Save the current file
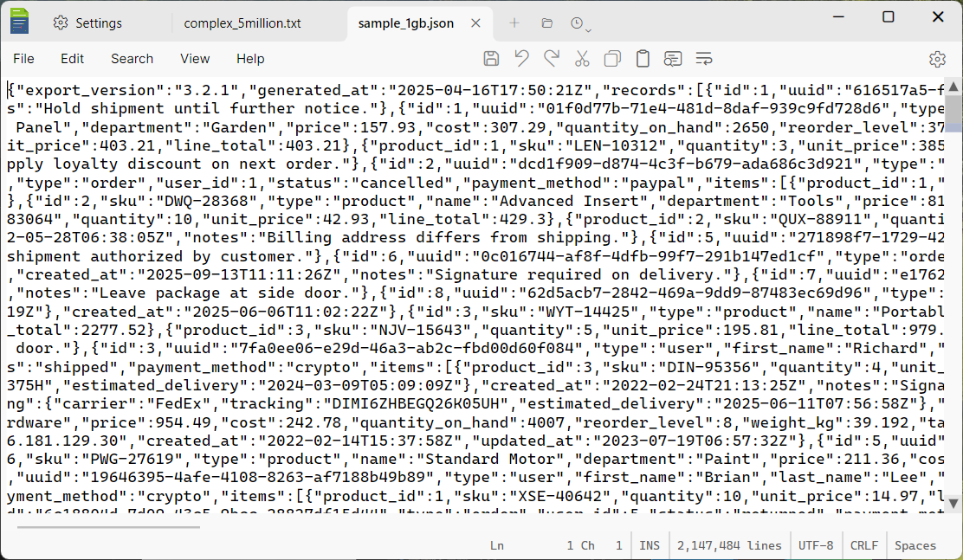 pos(491,58)
